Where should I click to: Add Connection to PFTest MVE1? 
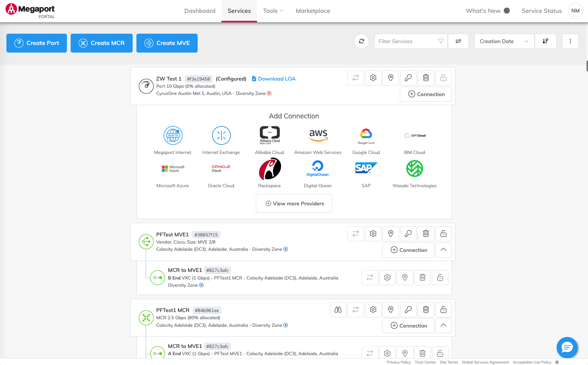pyautogui.click(x=408, y=250)
